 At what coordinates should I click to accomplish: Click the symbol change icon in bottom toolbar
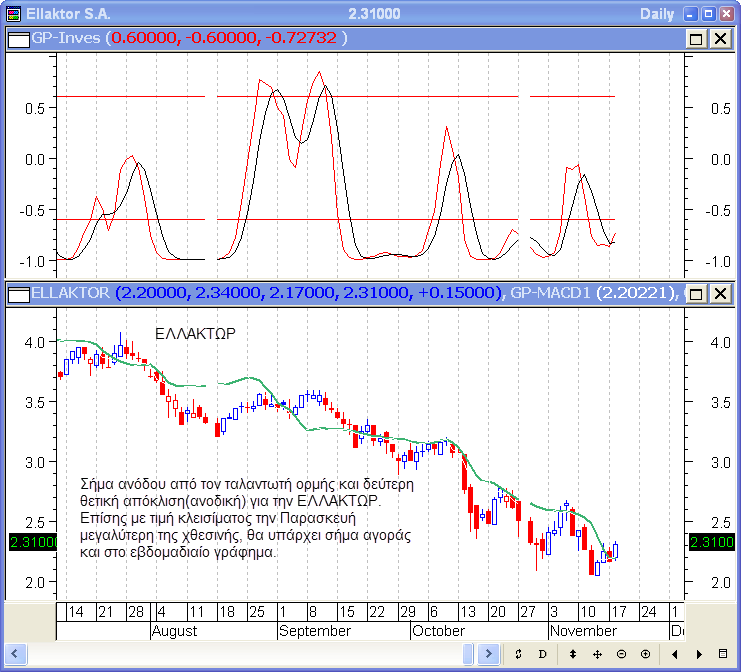pos(519,654)
